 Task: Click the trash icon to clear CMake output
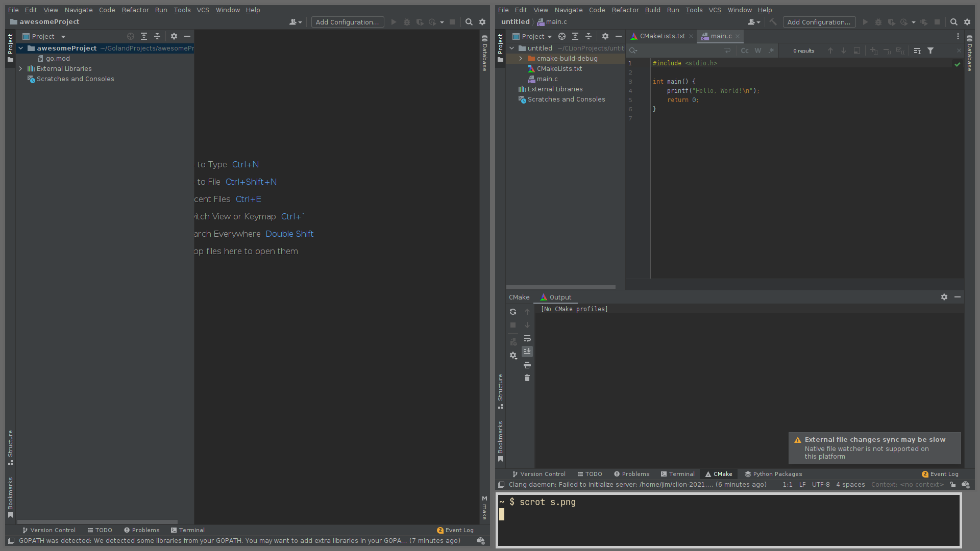(527, 378)
